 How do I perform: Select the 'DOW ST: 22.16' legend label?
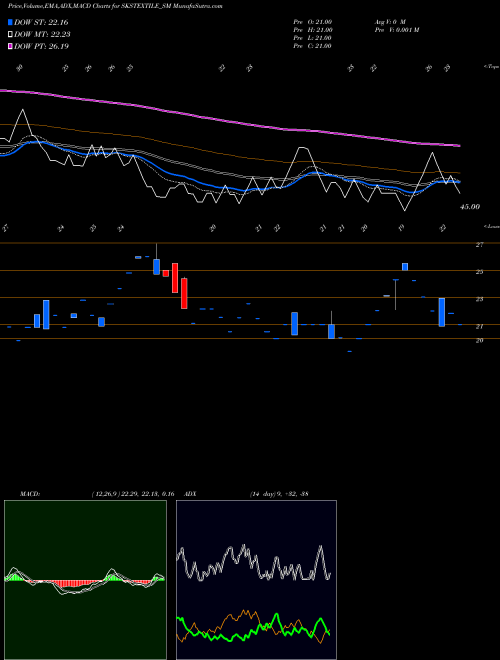(41, 22)
